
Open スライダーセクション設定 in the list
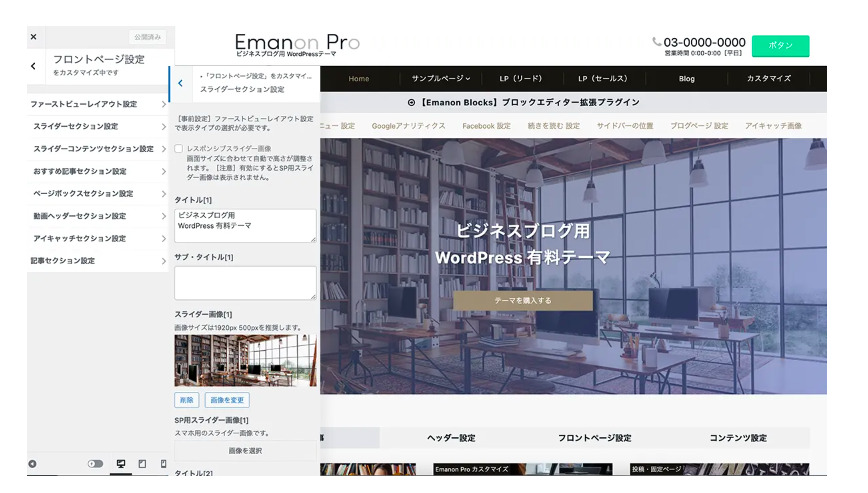click(x=98, y=126)
